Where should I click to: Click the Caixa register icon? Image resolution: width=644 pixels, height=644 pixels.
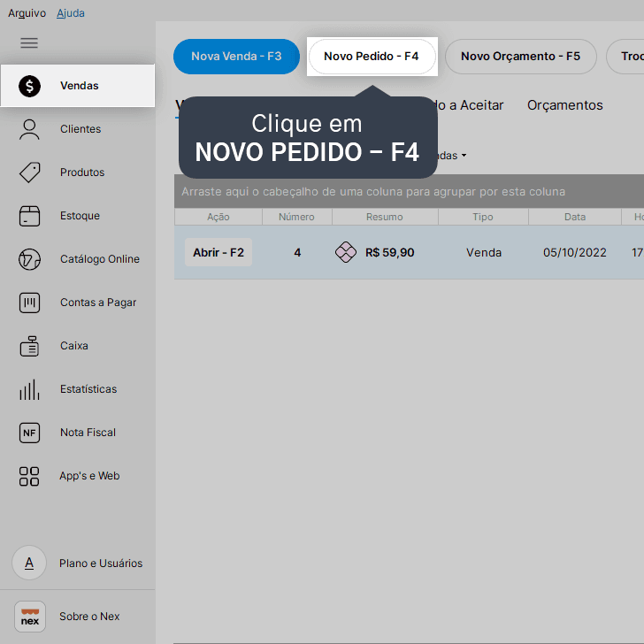29,346
